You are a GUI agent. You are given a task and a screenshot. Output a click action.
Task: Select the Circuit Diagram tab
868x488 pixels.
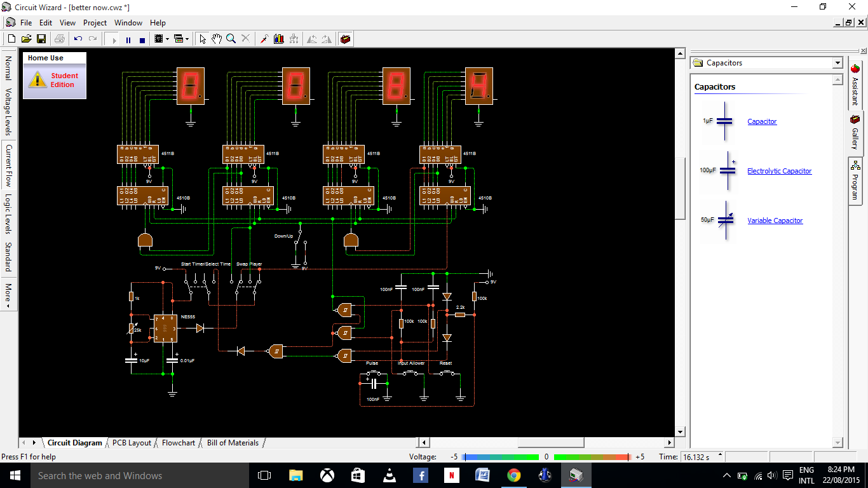point(74,443)
